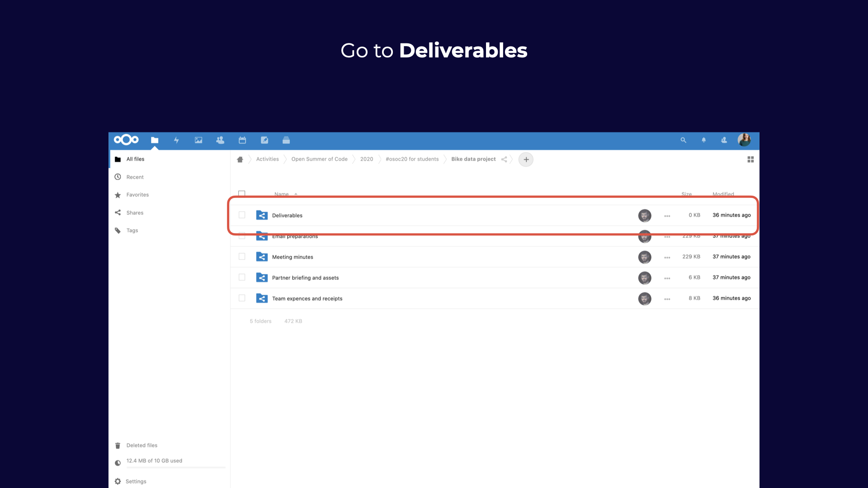This screenshot has height=488, width=868.
Task: Toggle checkbox next to Deliverables folder
Action: tap(241, 215)
